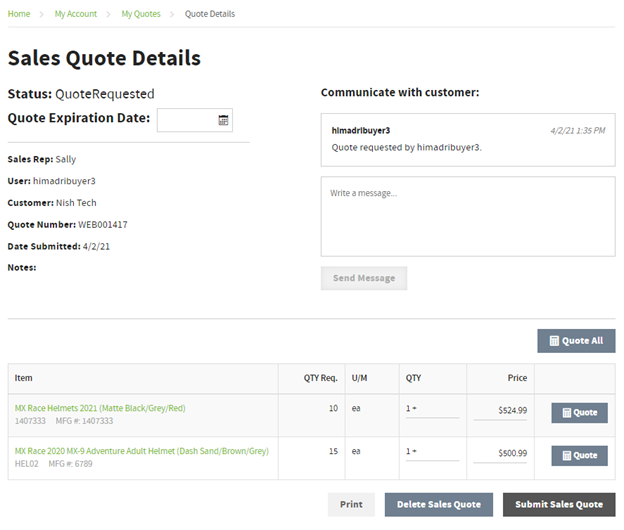Click in the Quote Expiration Date field

coord(186,120)
